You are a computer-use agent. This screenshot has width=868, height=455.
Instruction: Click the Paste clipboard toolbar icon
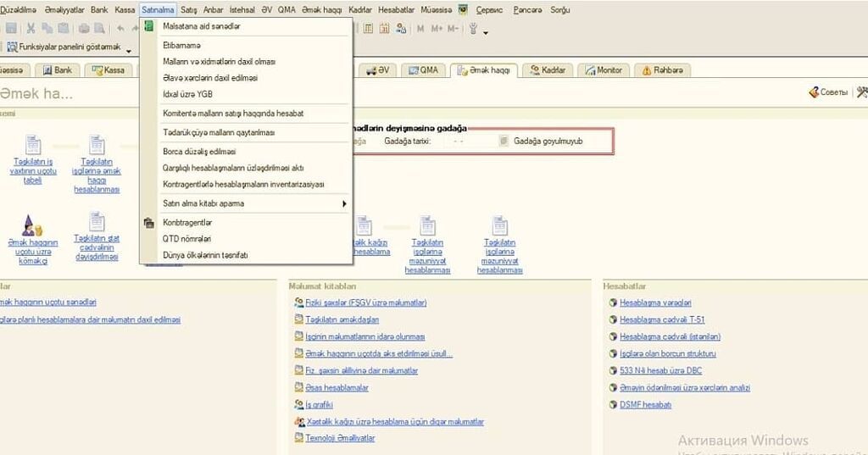(x=64, y=28)
